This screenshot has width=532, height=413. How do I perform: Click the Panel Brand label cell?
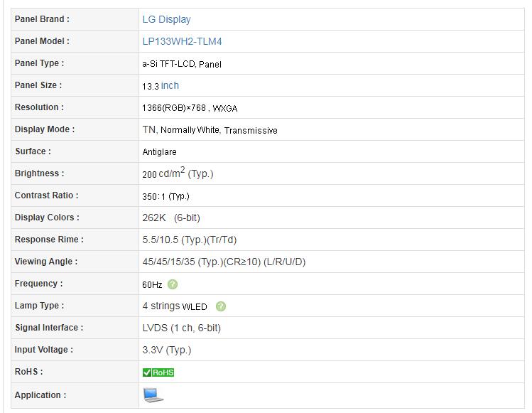[75, 19]
